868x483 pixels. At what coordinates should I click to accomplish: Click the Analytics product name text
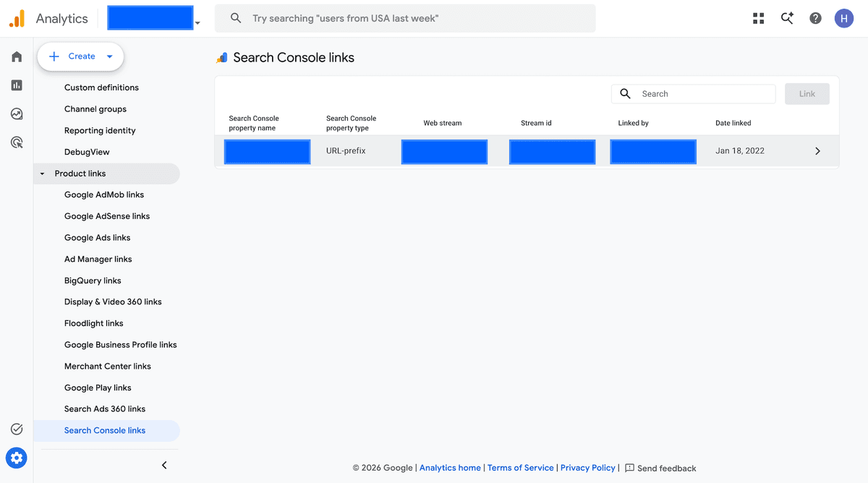[62, 19]
